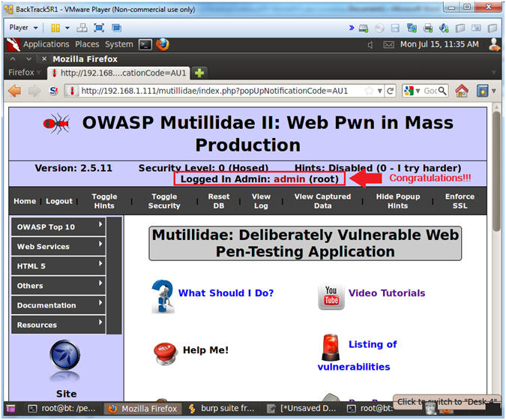Launch Firefox from the top panel icon

click(163, 44)
